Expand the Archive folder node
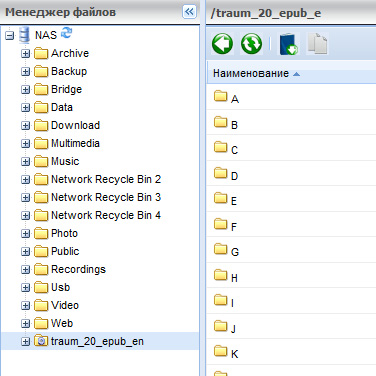The width and height of the screenshot is (376, 376). point(25,53)
